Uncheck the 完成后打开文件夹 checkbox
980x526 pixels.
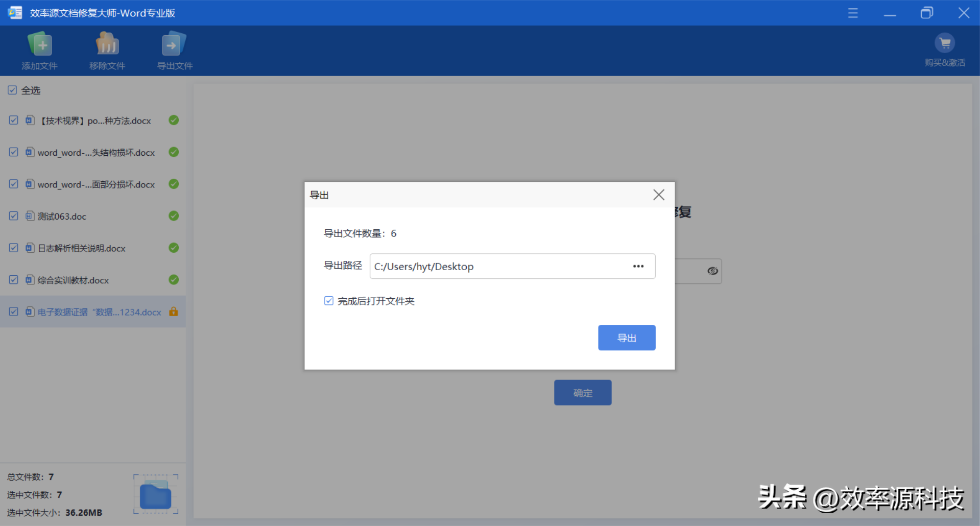[x=329, y=301]
